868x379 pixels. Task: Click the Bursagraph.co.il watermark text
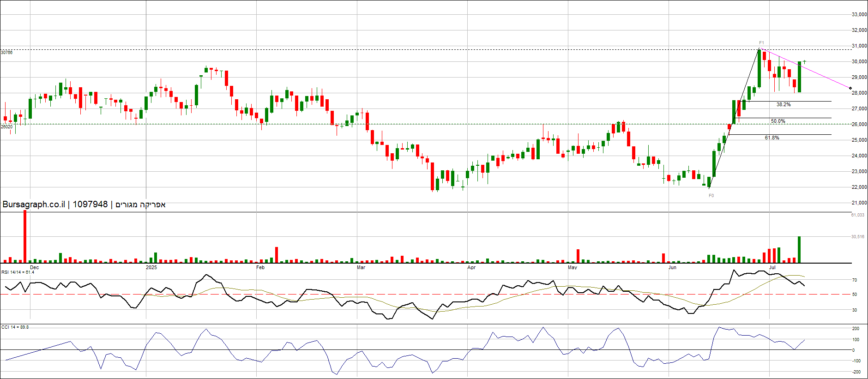coord(33,205)
